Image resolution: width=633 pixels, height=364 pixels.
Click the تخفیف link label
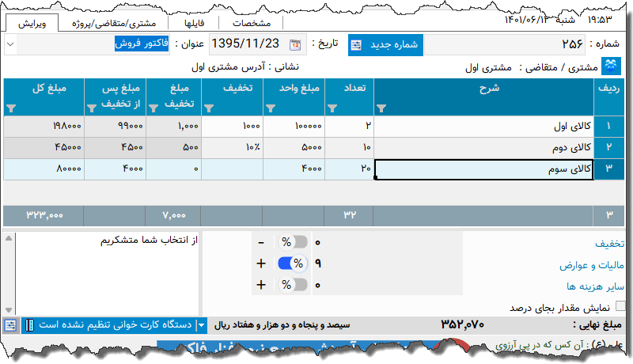pos(609,244)
